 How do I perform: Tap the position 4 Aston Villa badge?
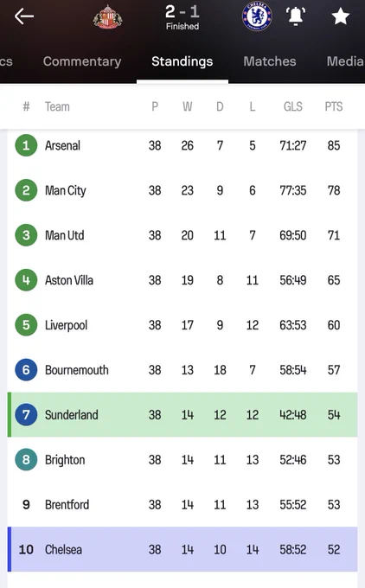[x=26, y=280]
